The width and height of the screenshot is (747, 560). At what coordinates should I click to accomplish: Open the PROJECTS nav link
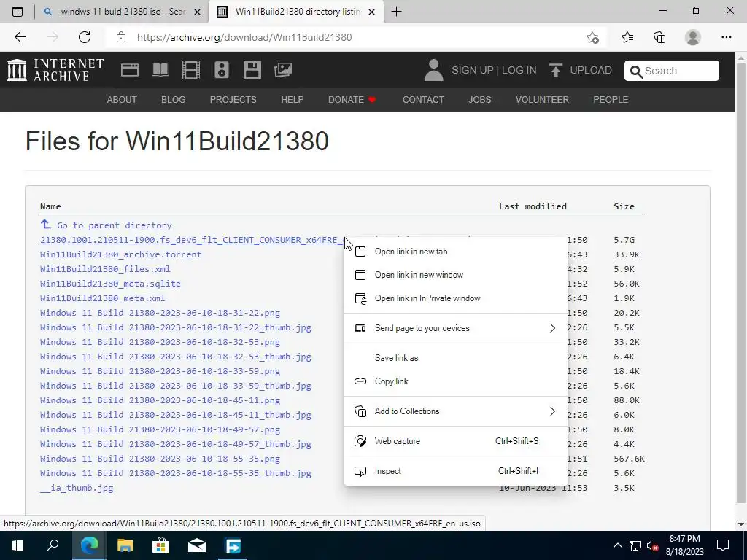coord(233,99)
